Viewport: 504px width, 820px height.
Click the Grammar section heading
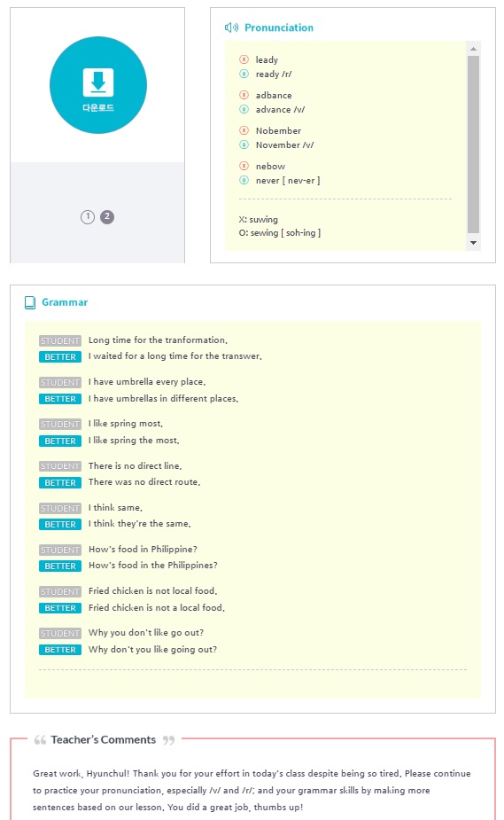65,302
